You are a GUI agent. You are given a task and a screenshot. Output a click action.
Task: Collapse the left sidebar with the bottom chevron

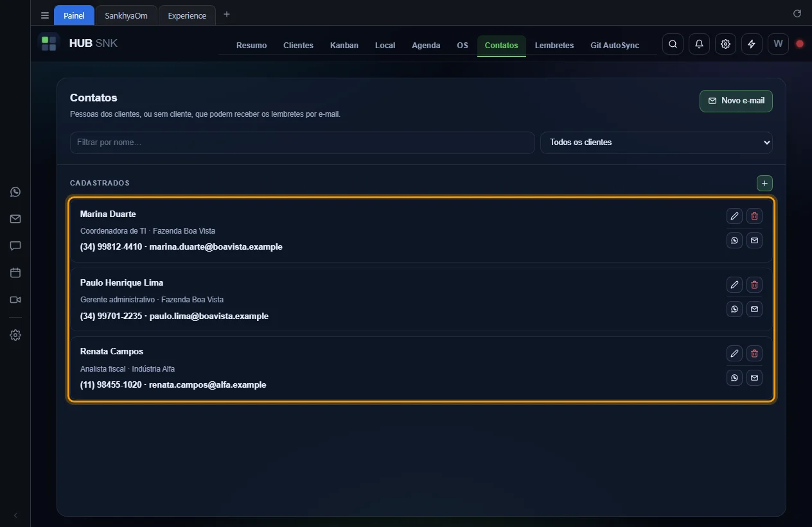tap(15, 515)
